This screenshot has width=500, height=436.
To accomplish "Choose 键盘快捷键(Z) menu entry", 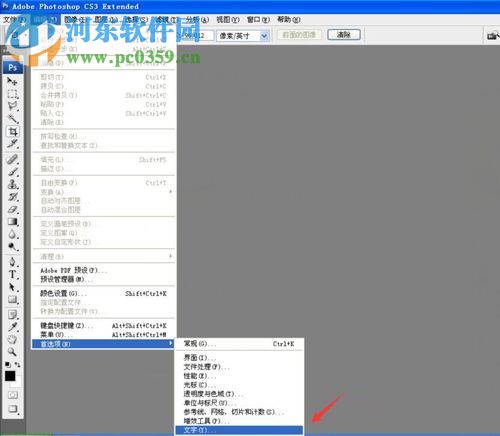I will tap(104, 326).
